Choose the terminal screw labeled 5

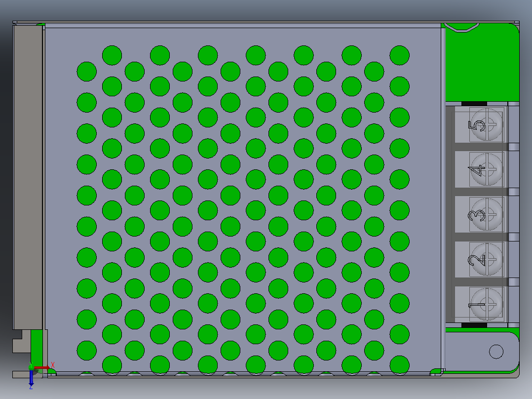pos(487,124)
